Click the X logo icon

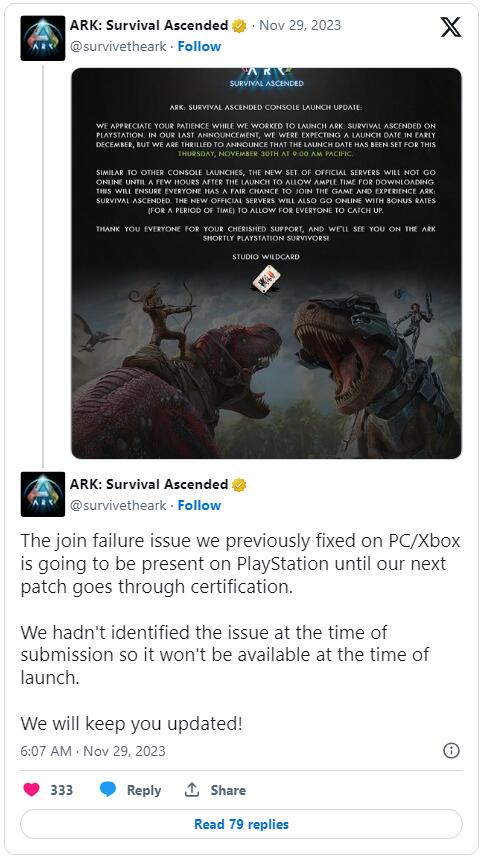451,26
